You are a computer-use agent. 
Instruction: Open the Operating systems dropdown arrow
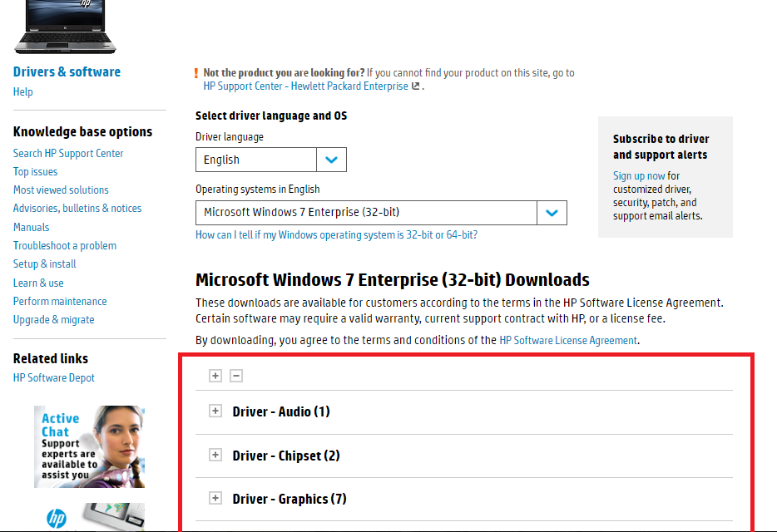tap(552, 213)
